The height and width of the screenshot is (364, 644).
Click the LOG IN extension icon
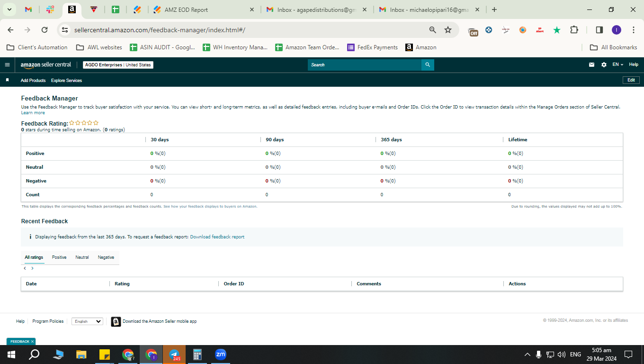pos(506,30)
